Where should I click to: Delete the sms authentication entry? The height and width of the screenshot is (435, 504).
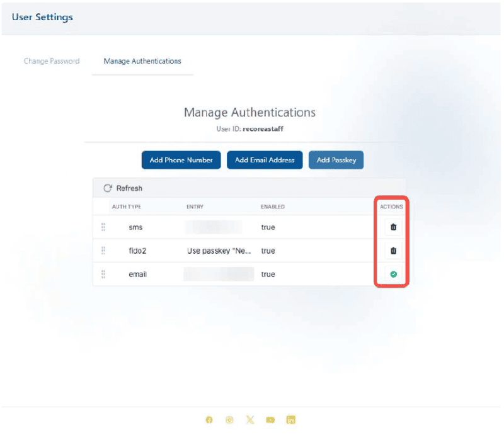click(393, 227)
